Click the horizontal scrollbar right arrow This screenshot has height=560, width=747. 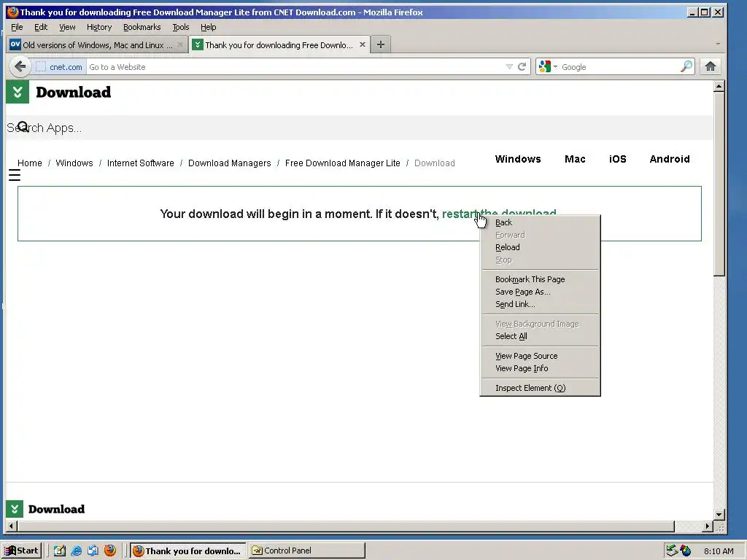[708, 526]
